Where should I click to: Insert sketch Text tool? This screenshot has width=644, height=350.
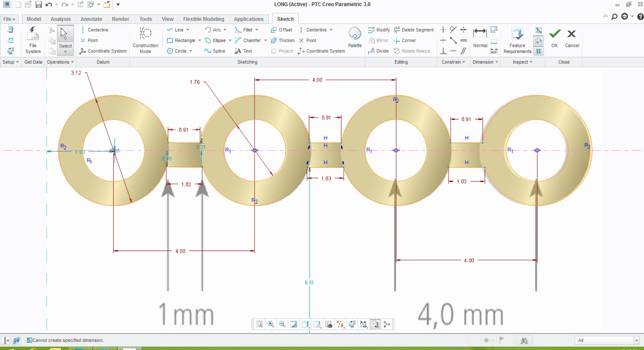(243, 51)
